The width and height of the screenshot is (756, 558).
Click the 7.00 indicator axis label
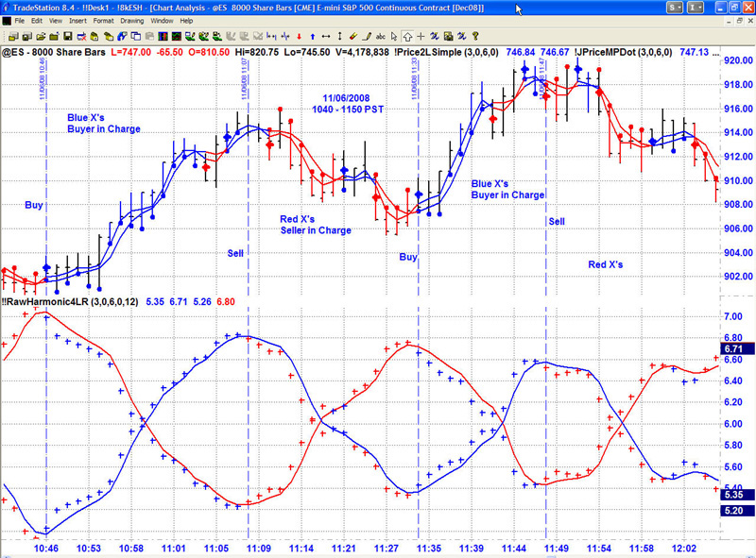click(733, 316)
